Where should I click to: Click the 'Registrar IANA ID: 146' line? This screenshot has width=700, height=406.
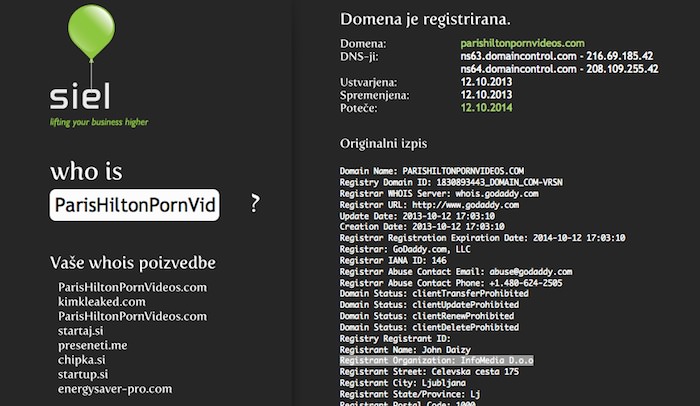[393, 260]
